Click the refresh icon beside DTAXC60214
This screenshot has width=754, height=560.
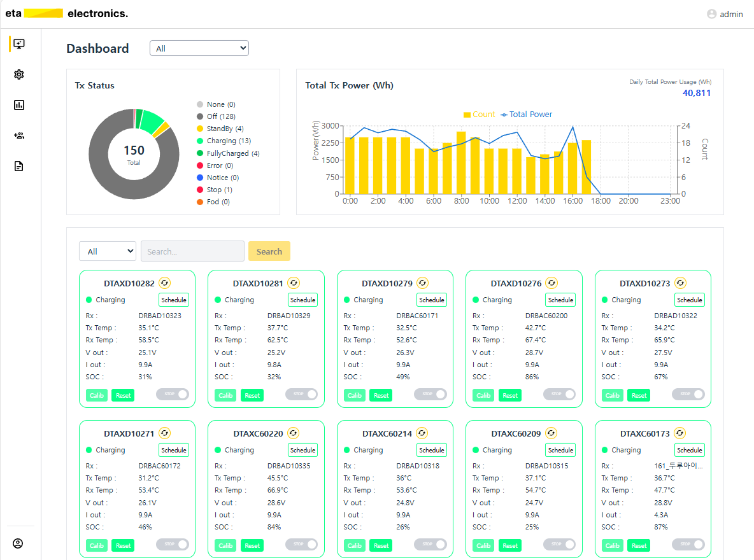(x=422, y=433)
